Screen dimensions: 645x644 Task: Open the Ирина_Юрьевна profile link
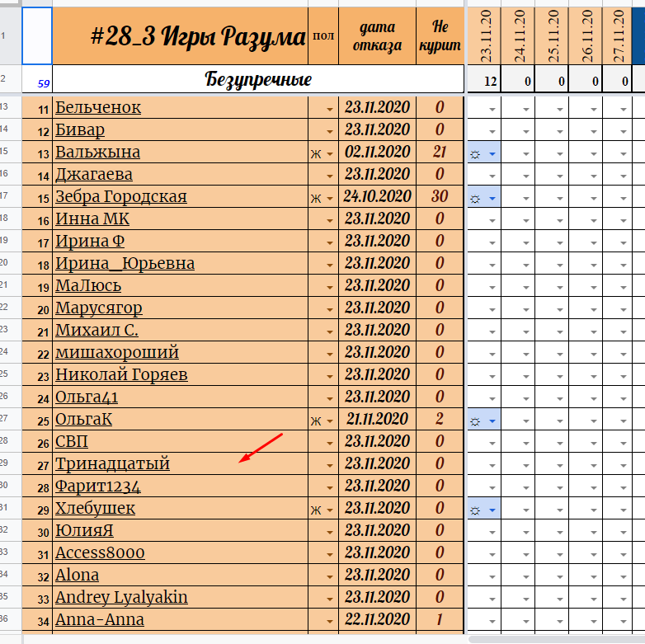coord(125,264)
